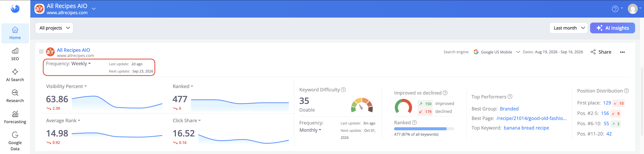Image resolution: width=644 pixels, height=154 pixels.
Task: Select the All Recipes AIO project checkbox
Action: pyautogui.click(x=41, y=51)
